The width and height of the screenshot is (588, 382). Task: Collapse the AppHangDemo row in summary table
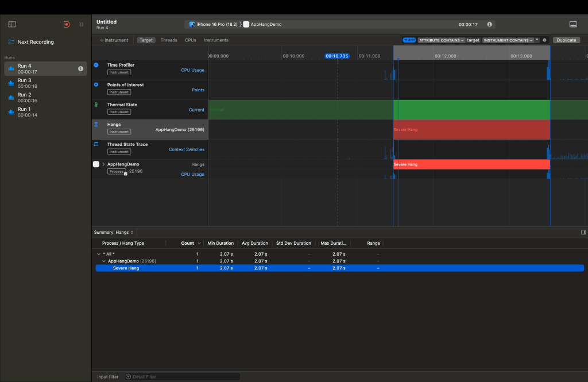point(104,261)
